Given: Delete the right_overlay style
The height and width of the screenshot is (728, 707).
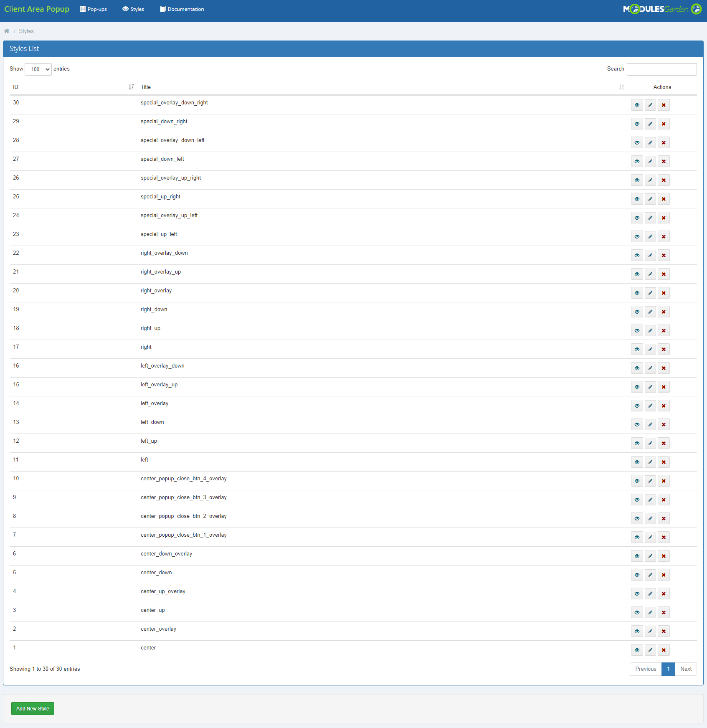Looking at the screenshot, I should tap(664, 293).
